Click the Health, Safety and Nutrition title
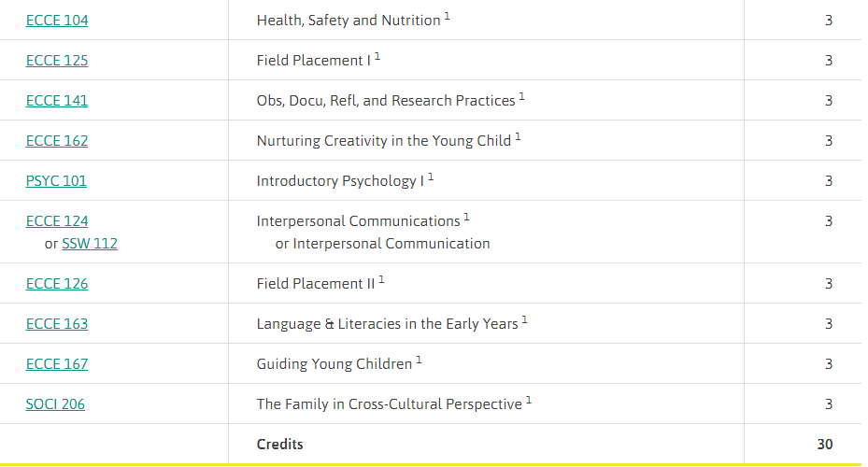 click(349, 21)
